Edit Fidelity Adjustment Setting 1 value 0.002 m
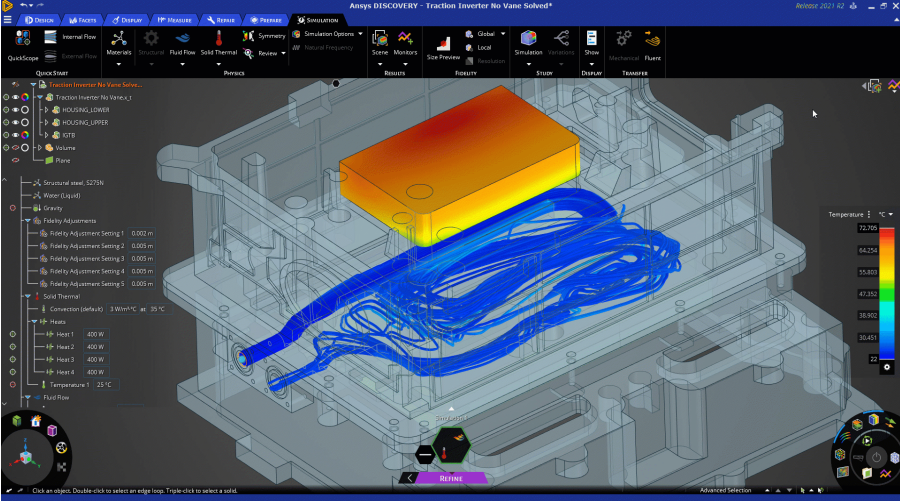The image size is (900, 501). pos(142,233)
